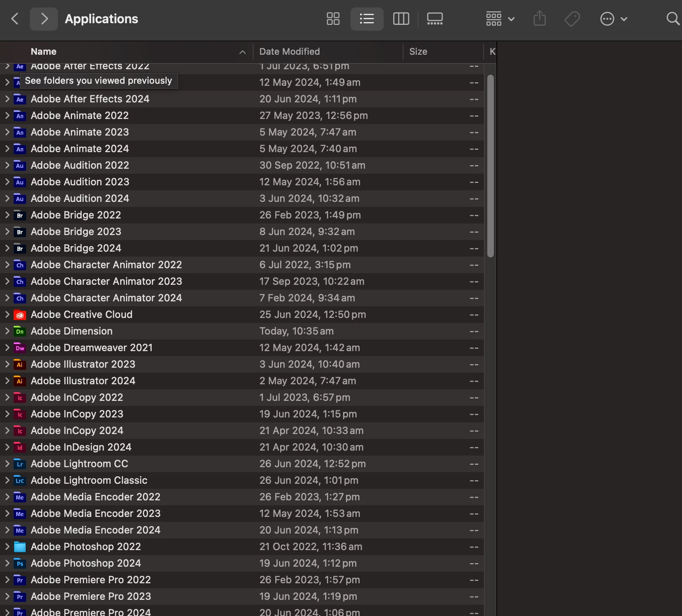The image size is (682, 616).
Task: Click the Adobe InDesign 2024 icon
Action: pyautogui.click(x=20, y=447)
